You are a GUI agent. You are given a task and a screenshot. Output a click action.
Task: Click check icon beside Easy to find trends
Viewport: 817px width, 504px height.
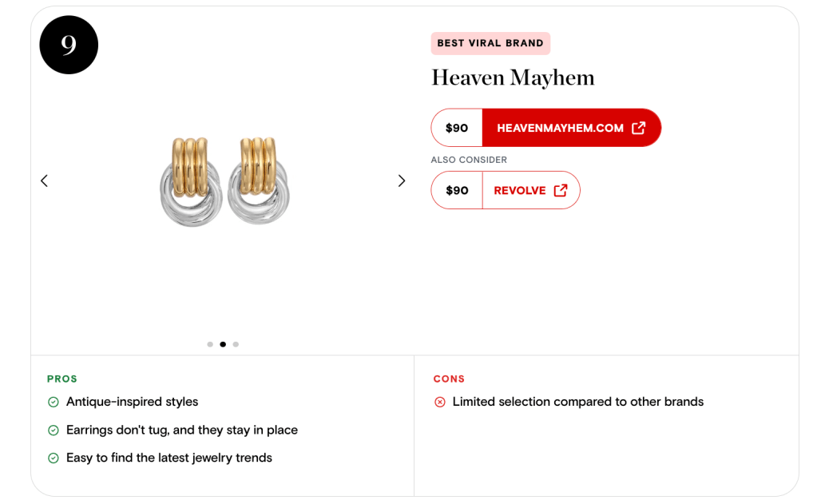pos(54,458)
